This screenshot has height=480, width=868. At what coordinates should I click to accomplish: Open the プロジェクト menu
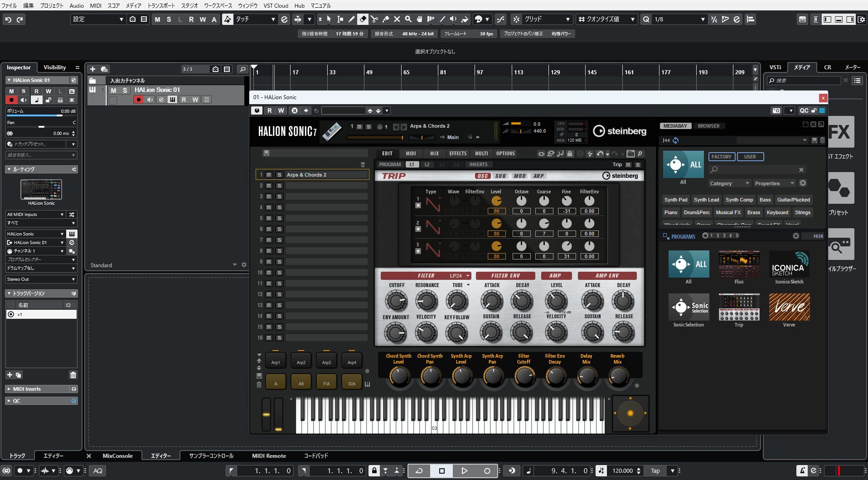pos(52,5)
